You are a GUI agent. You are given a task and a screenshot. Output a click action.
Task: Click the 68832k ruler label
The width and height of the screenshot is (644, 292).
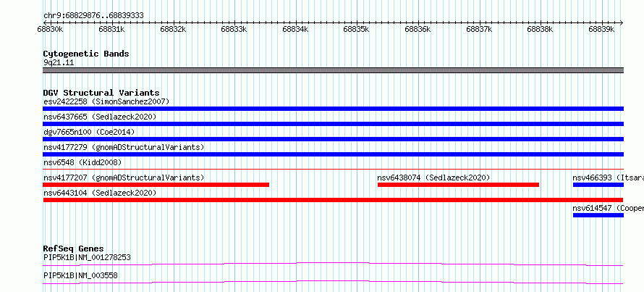(x=173, y=29)
